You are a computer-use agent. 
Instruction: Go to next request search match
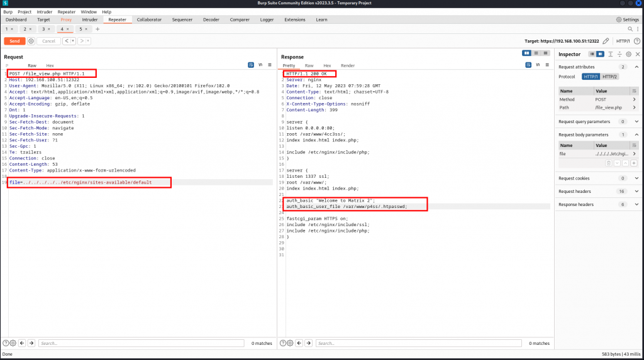[31, 343]
